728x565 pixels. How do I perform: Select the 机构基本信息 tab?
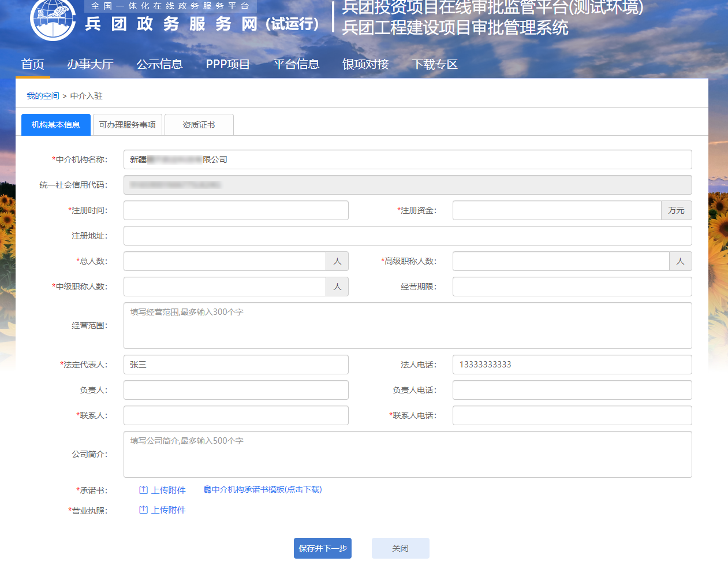click(56, 125)
